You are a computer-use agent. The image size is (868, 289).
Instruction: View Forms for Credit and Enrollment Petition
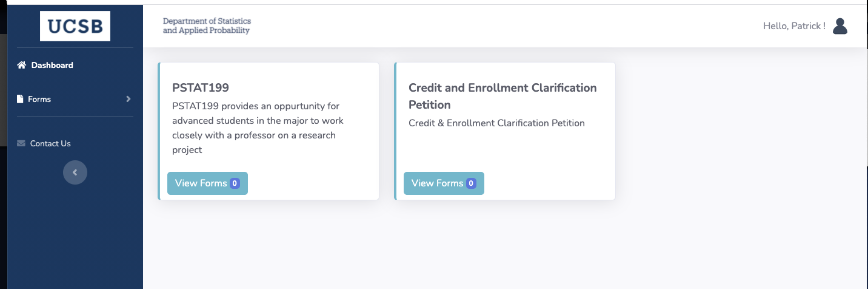tap(444, 183)
